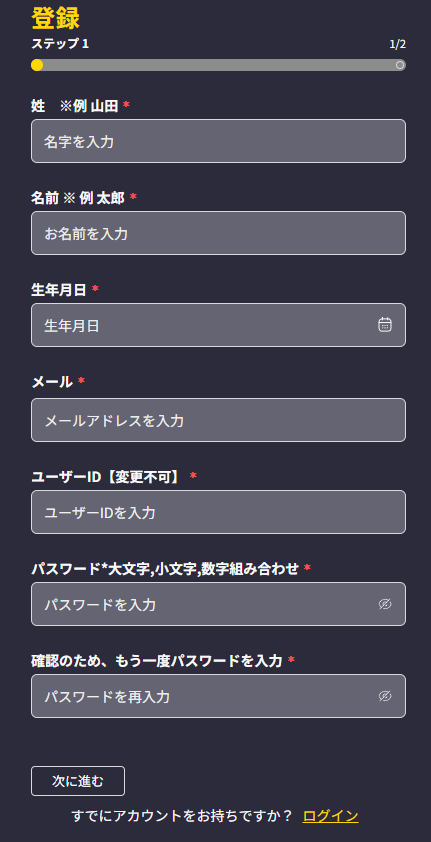Focus the ユーザーIDを入力 field
Screen dimensions: 431x842
(218, 512)
